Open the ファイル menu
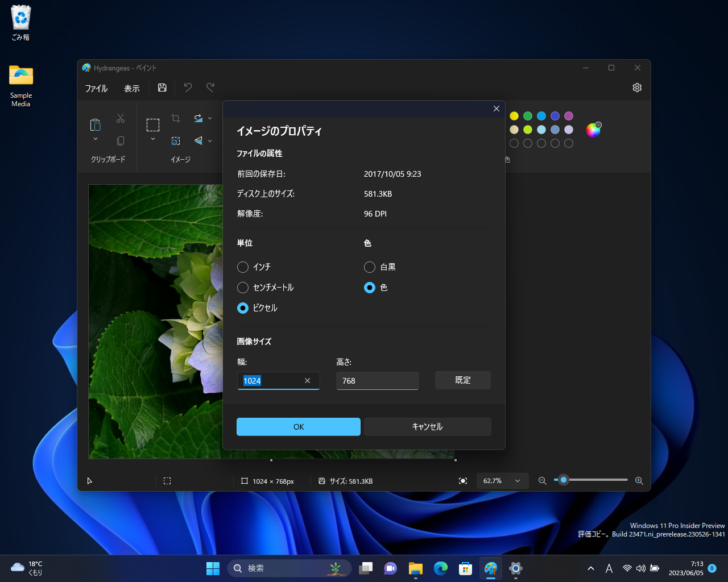The width and height of the screenshot is (728, 582). point(96,89)
